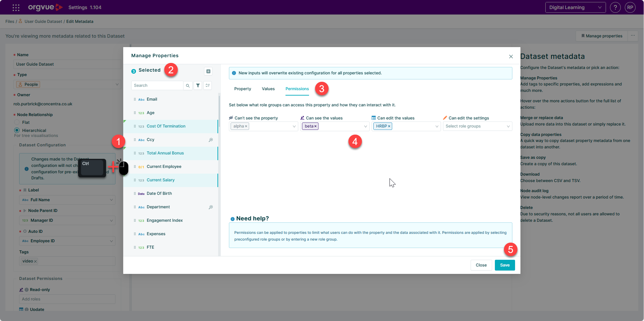Open the filter funnel icon in properties list
This screenshot has height=321, width=644.
pyautogui.click(x=198, y=85)
